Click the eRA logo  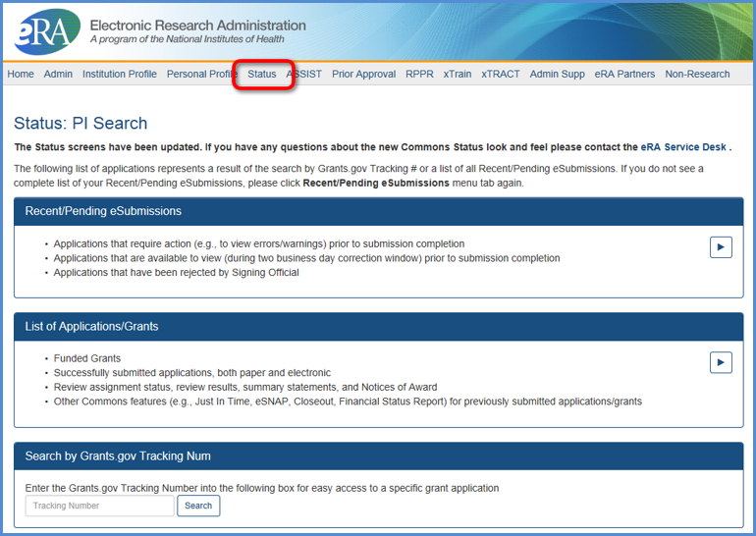[x=47, y=31]
